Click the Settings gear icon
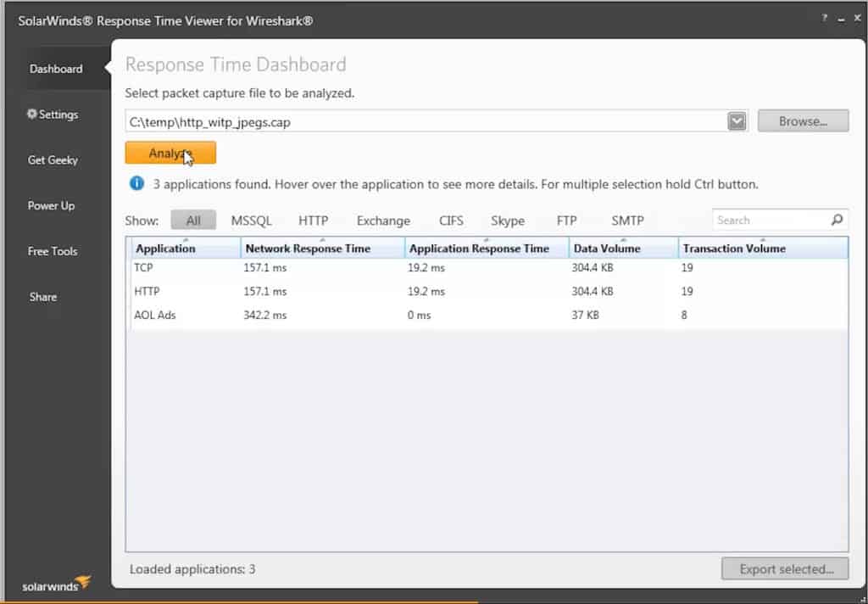 tap(32, 115)
